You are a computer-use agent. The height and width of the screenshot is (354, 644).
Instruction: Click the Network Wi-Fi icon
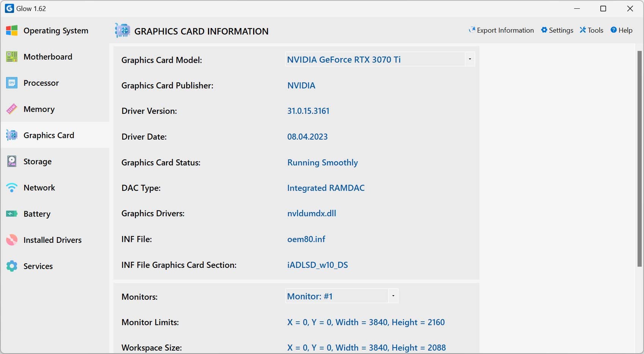coord(12,187)
